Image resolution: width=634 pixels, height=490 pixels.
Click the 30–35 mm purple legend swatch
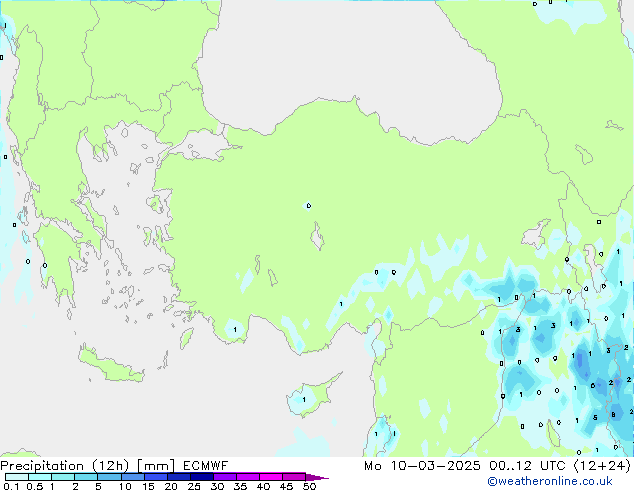coord(225,477)
